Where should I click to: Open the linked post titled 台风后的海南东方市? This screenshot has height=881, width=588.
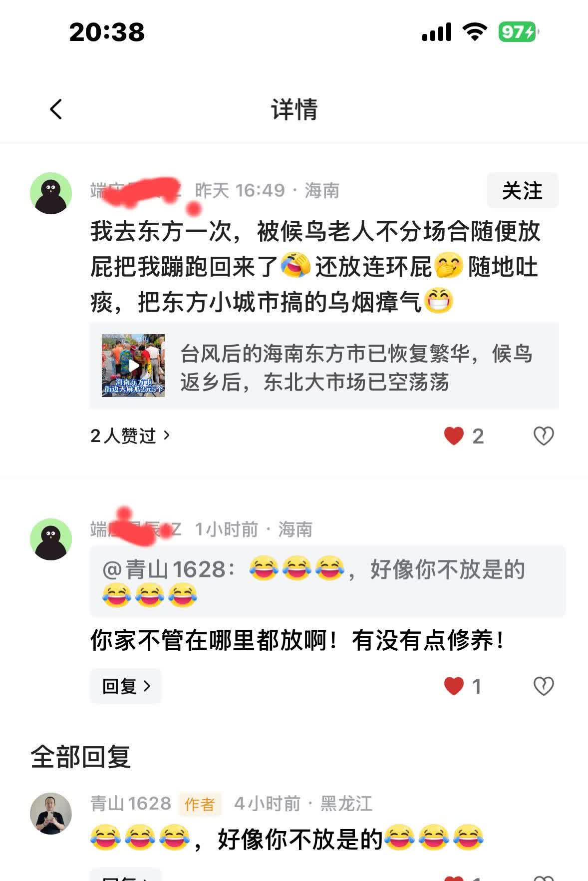pos(324,366)
